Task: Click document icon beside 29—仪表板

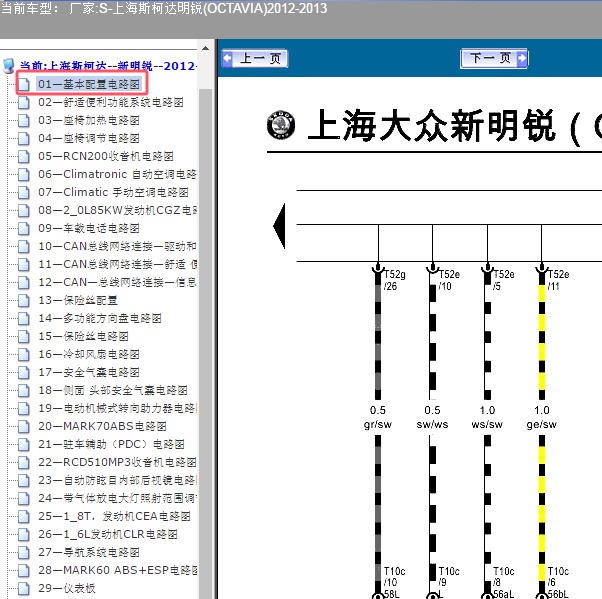Action: coord(24,588)
